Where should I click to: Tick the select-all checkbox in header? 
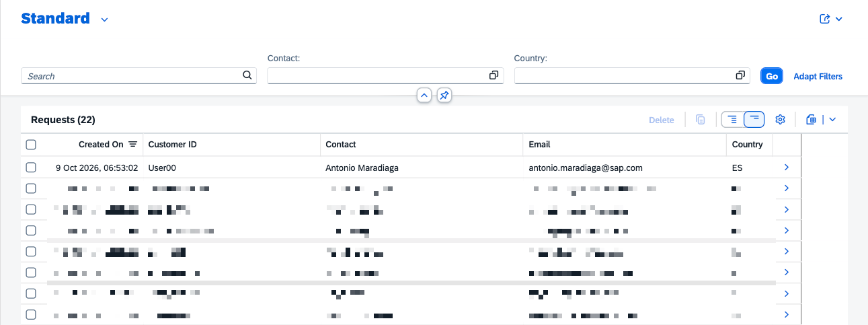tap(31, 144)
